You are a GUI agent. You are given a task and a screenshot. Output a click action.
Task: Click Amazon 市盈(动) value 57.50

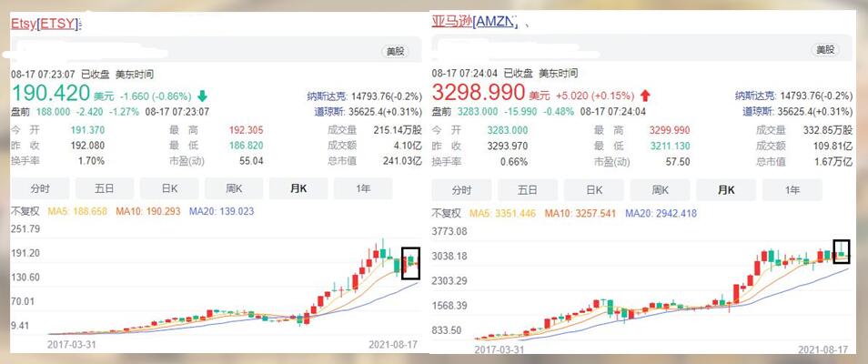678,161
